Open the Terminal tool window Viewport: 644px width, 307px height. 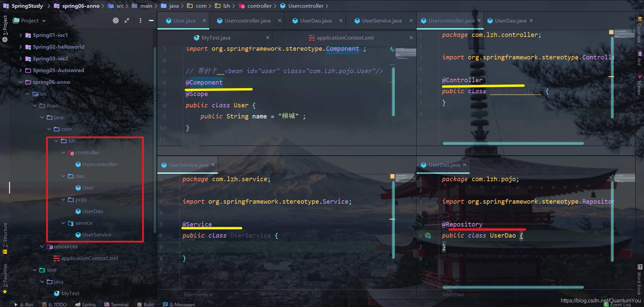click(116, 304)
